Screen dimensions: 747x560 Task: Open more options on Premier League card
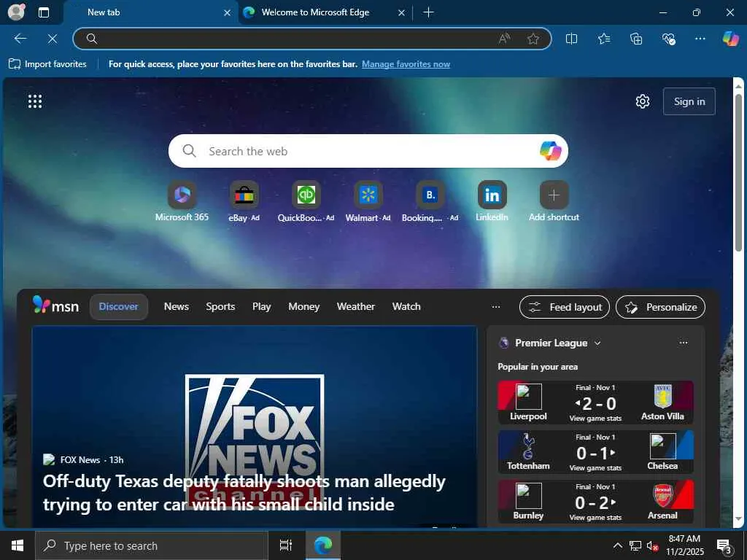point(683,343)
